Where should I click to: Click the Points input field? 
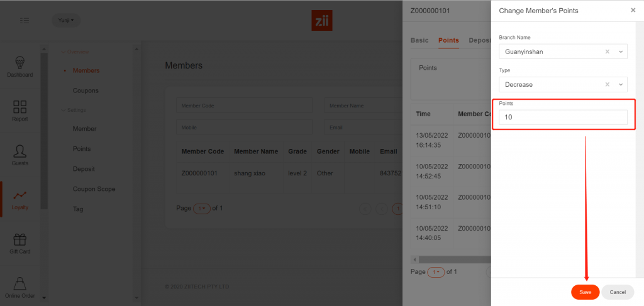(563, 117)
